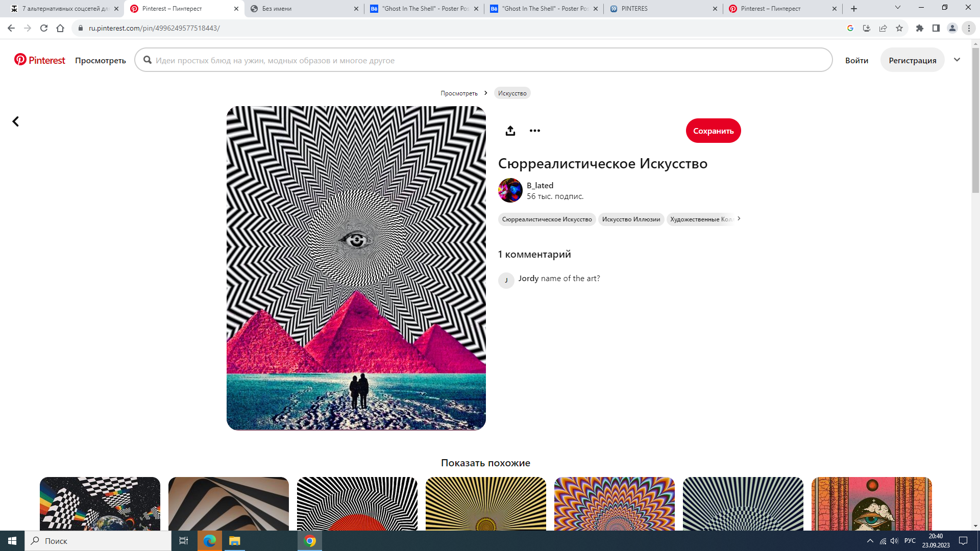Click the Просмотреть breadcrumb link
Viewport: 980px width, 551px height.
pos(459,93)
